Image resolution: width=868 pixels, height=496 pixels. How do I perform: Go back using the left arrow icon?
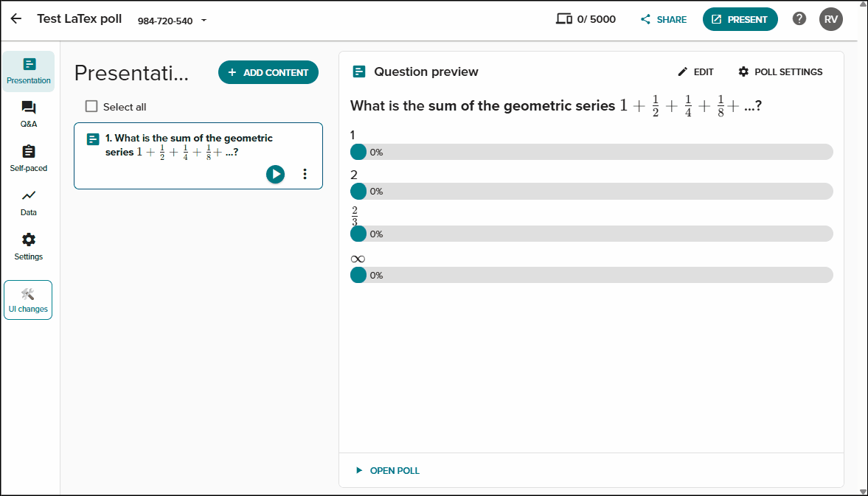16,19
